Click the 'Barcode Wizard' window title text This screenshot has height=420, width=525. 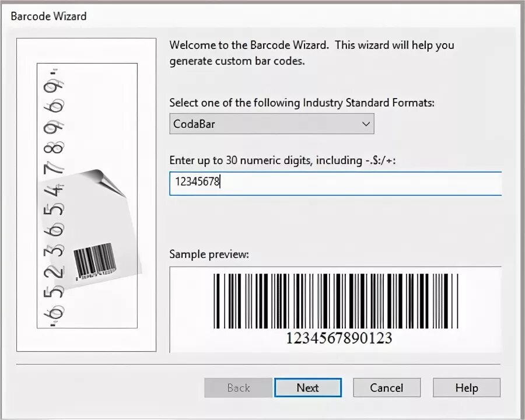(x=48, y=16)
